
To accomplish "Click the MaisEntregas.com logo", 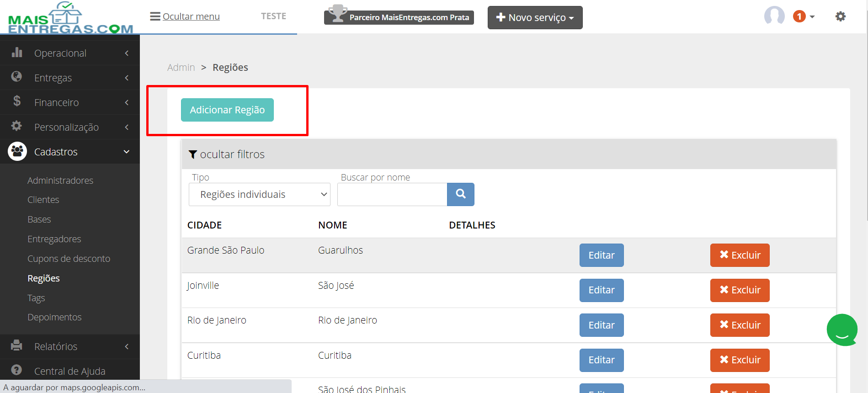I will click(70, 18).
